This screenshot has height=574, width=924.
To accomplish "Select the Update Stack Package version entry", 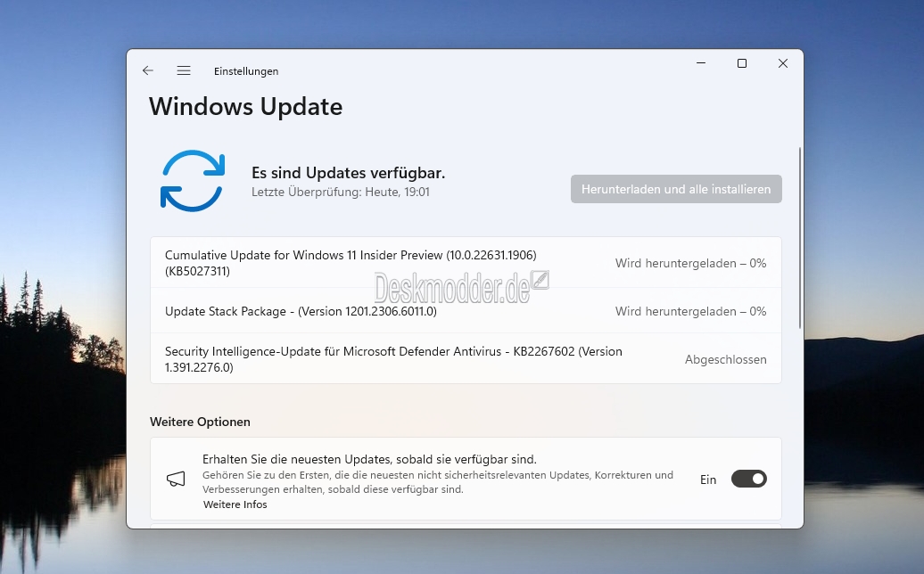I will [x=466, y=311].
